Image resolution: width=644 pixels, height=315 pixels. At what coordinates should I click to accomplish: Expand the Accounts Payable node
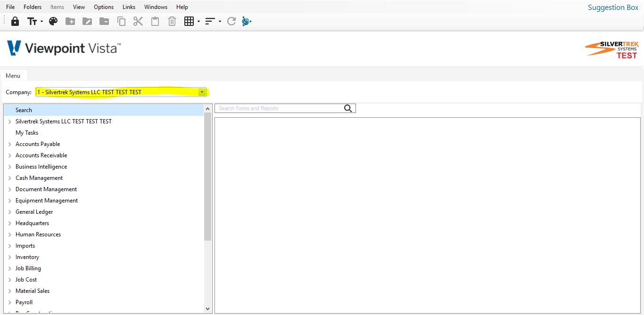(x=10, y=144)
